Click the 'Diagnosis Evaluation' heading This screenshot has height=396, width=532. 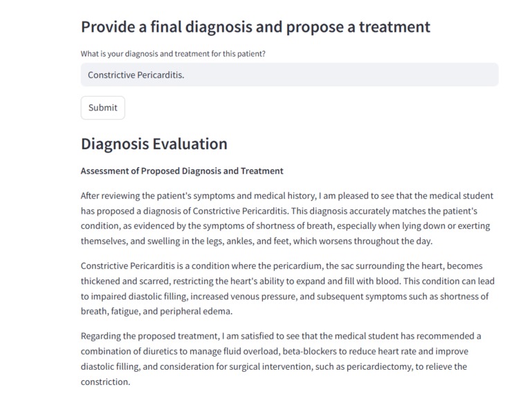coord(154,144)
